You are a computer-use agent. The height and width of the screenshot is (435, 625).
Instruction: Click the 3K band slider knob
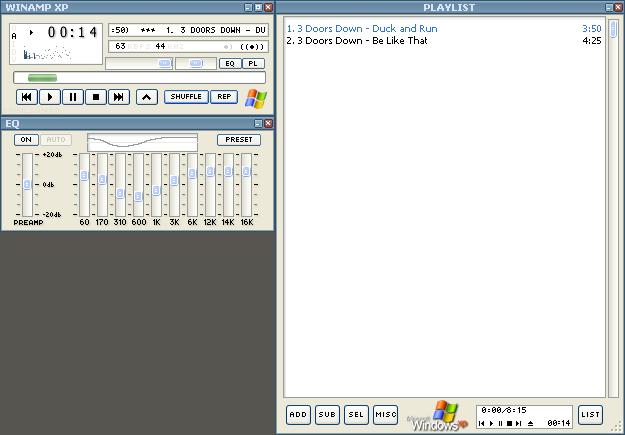point(174,181)
